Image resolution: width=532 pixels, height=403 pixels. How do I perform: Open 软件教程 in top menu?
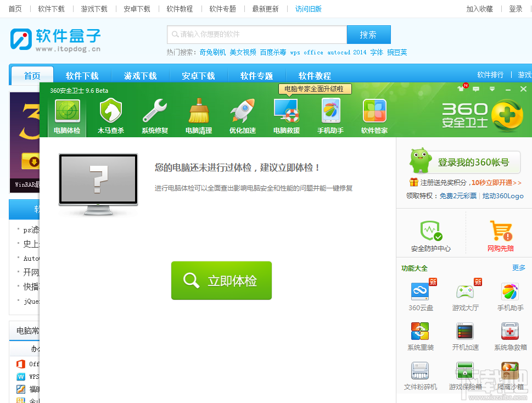[x=180, y=9]
